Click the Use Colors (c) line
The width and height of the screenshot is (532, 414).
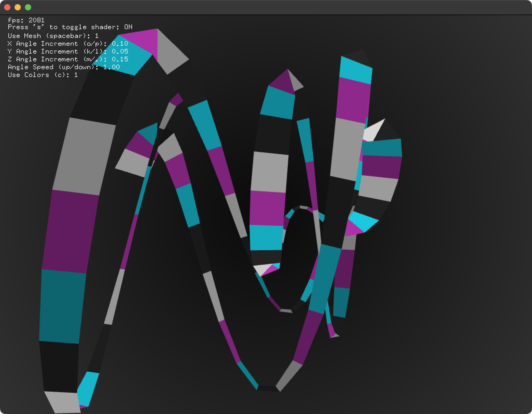[43, 75]
